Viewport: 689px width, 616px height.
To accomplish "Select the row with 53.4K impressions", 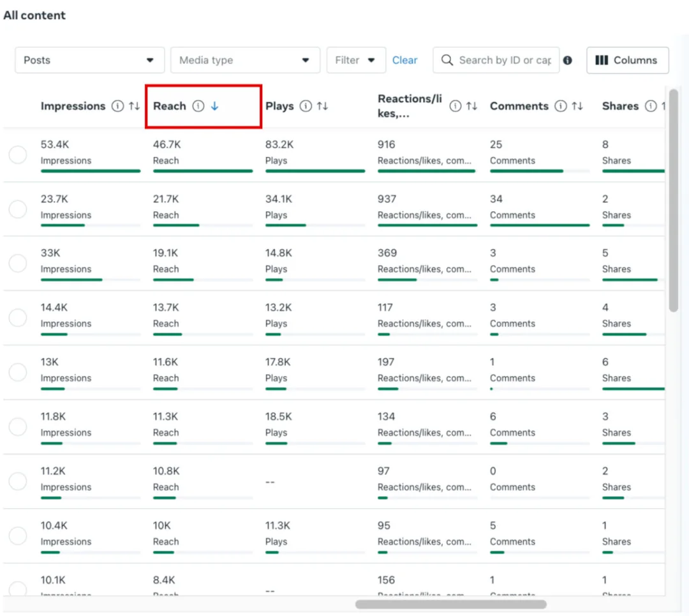I will click(18, 154).
